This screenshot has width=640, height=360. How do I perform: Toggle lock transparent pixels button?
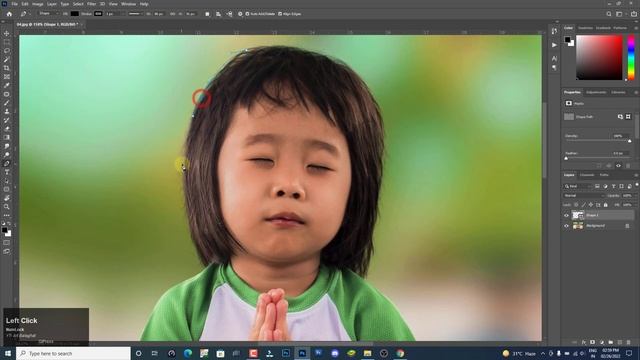pyautogui.click(x=576, y=204)
